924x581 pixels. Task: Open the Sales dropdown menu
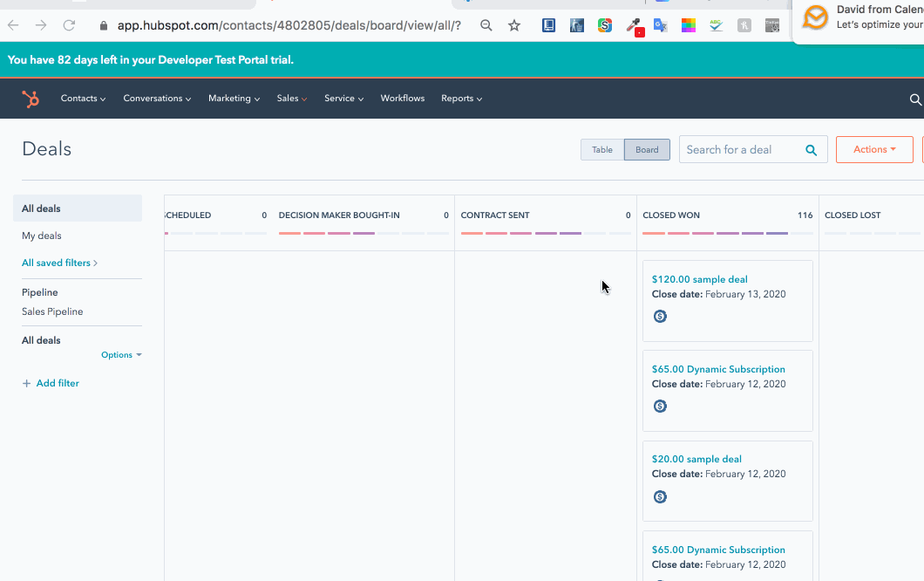coord(292,99)
